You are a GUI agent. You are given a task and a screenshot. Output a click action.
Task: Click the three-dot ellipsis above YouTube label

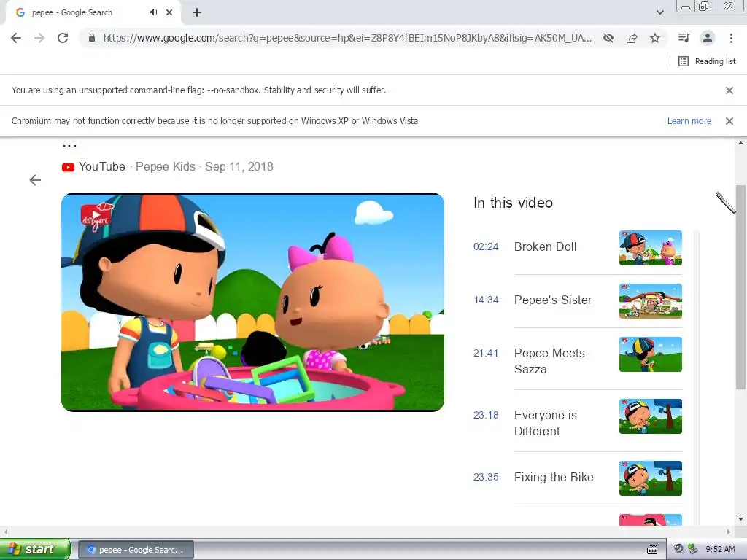[x=69, y=145]
